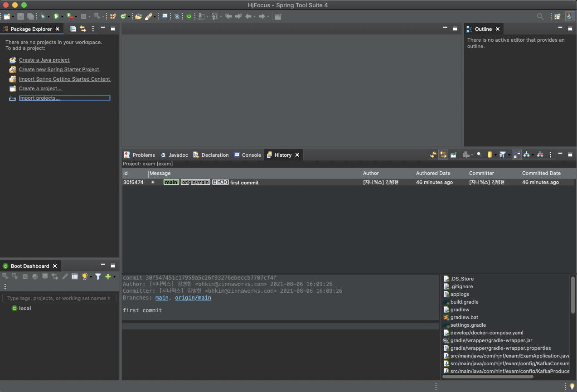Viewport: 577px width, 392px height.
Task: Expand the Run launcher dropdown arrow
Action: tap(62, 17)
